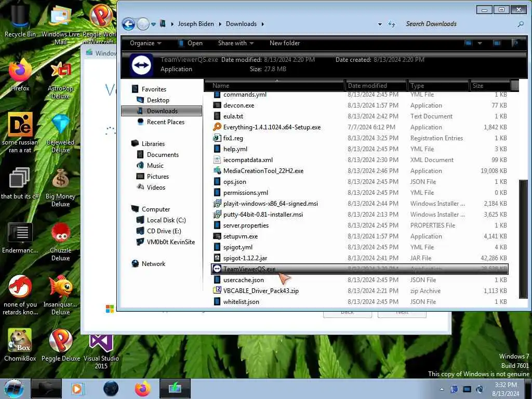Select Network in navigation pane
Viewport: 532px width, 399px height.
coord(153,263)
